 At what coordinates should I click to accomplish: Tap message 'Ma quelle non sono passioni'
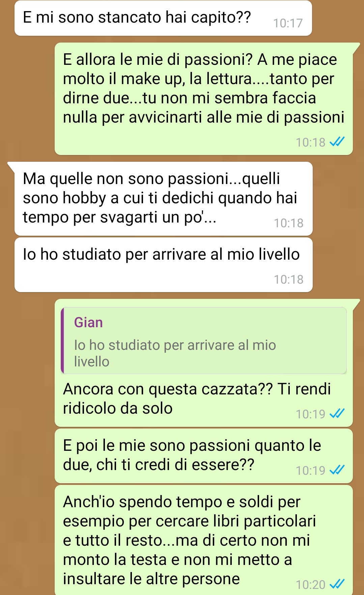[x=164, y=199]
